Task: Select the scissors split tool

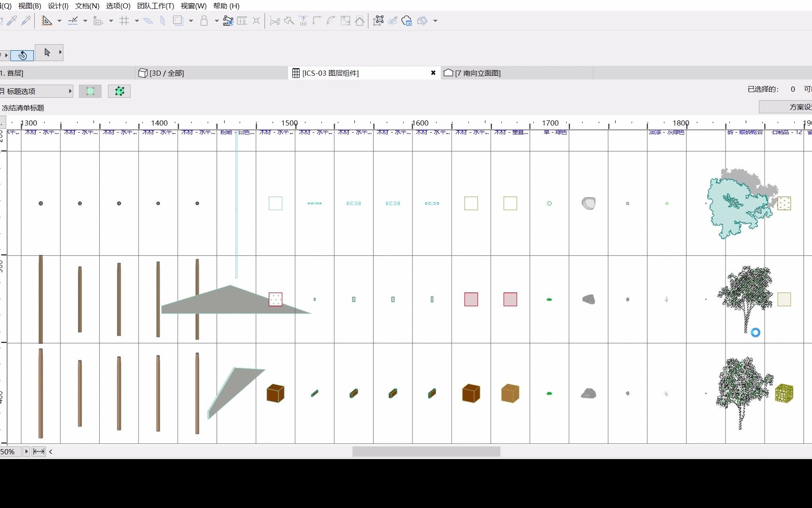Action: click(x=275, y=21)
